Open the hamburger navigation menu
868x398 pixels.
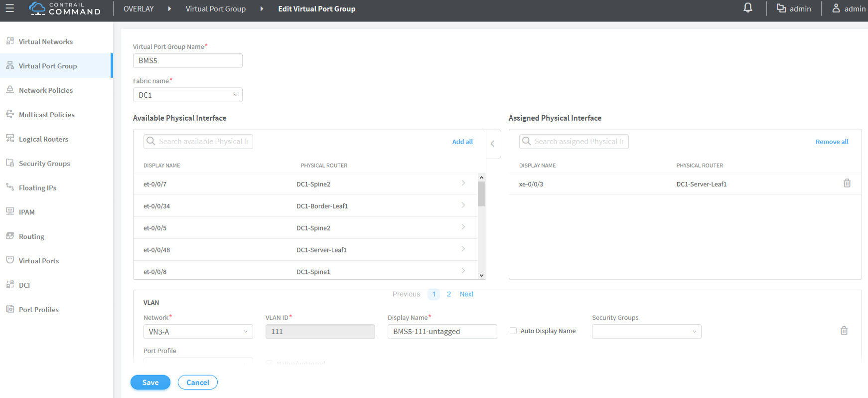point(9,8)
